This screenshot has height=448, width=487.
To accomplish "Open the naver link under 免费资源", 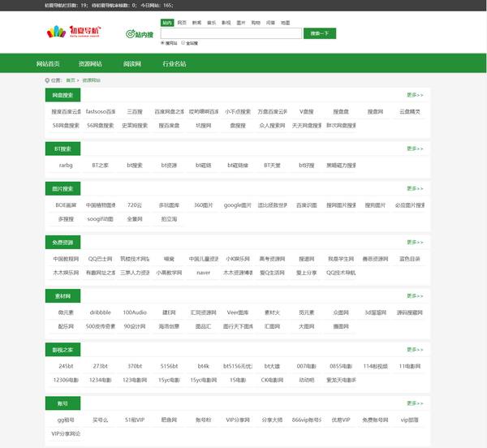I will [x=204, y=273].
